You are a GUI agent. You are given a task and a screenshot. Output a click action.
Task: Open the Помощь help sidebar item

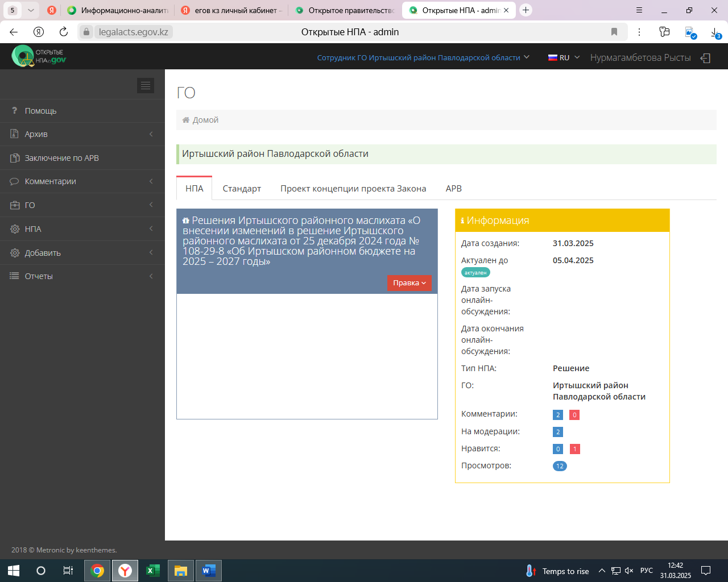point(40,111)
